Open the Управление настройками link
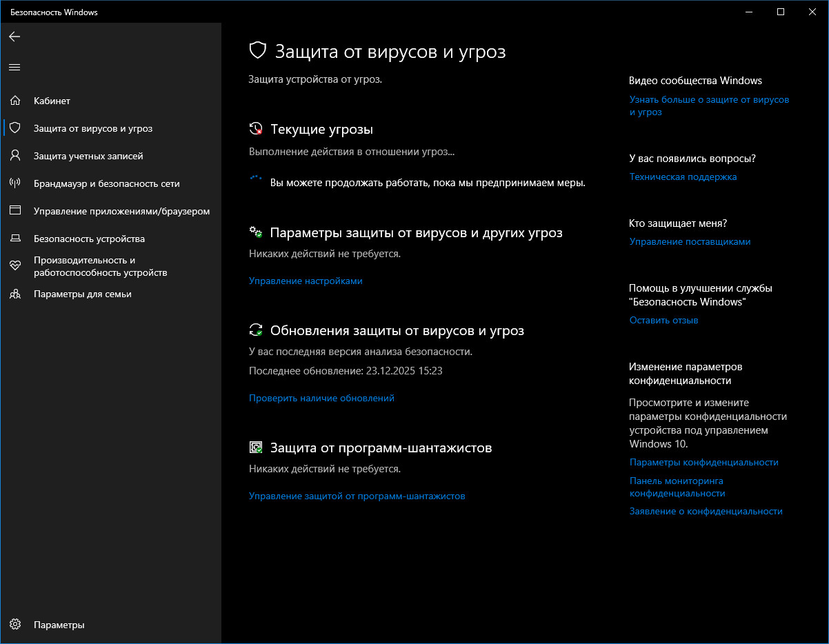829x644 pixels. (306, 281)
